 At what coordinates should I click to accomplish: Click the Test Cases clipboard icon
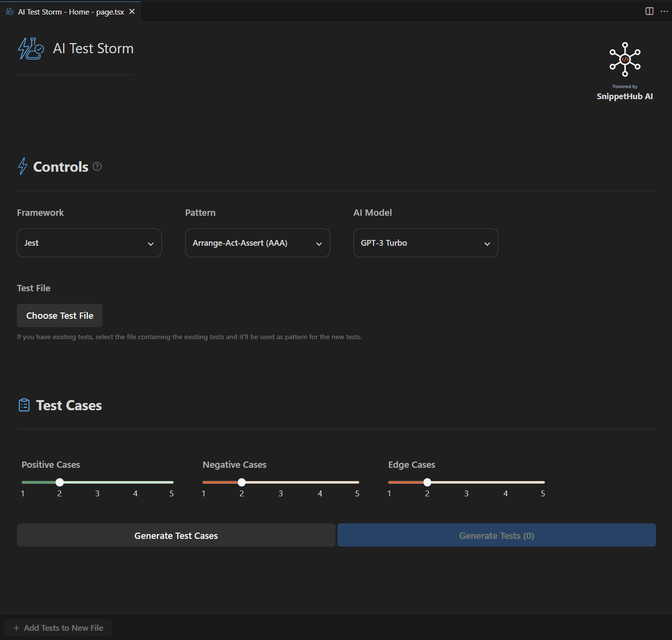click(x=24, y=405)
